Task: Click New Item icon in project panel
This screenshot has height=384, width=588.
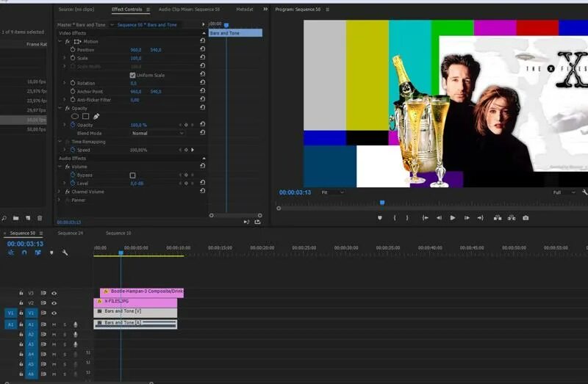Action: click(x=28, y=218)
